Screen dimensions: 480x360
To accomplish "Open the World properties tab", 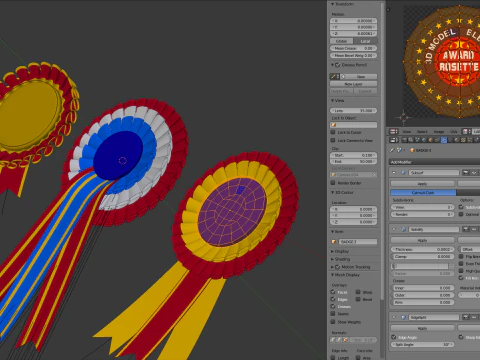I will point(424,140).
